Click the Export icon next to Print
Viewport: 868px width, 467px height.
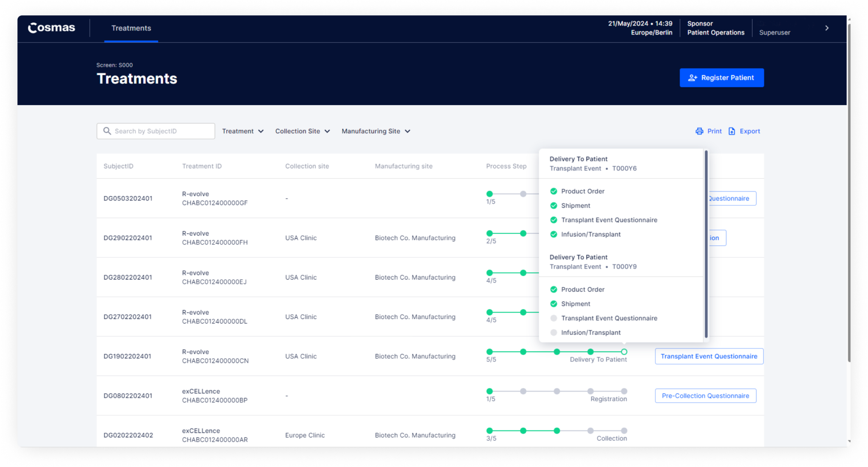point(732,131)
